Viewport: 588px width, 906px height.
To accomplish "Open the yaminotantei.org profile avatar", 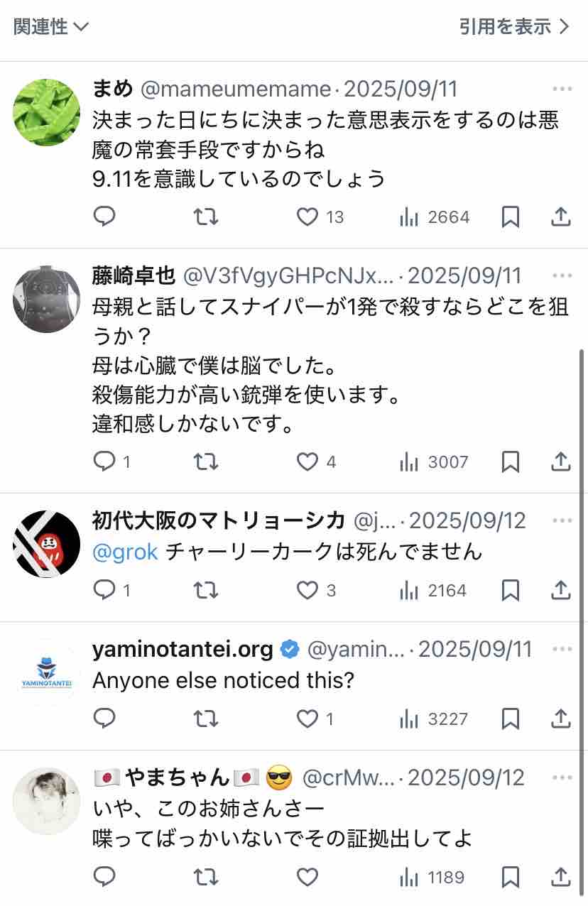I will [47, 672].
